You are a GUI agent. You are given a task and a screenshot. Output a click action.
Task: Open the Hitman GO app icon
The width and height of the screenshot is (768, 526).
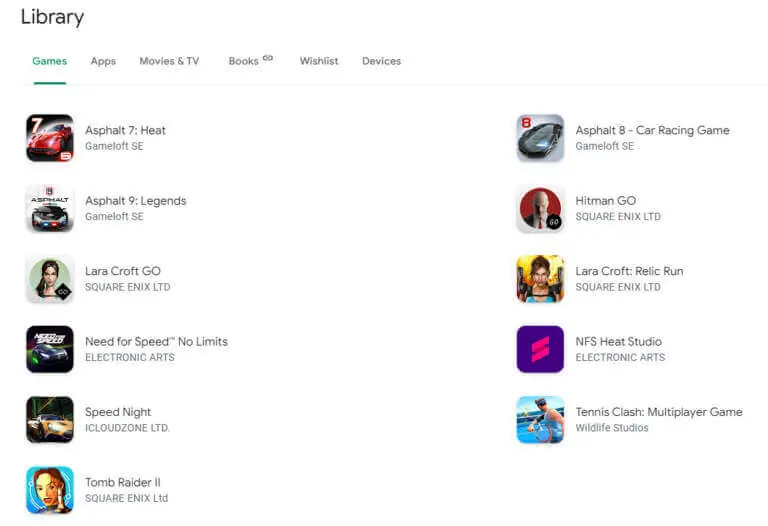540,209
